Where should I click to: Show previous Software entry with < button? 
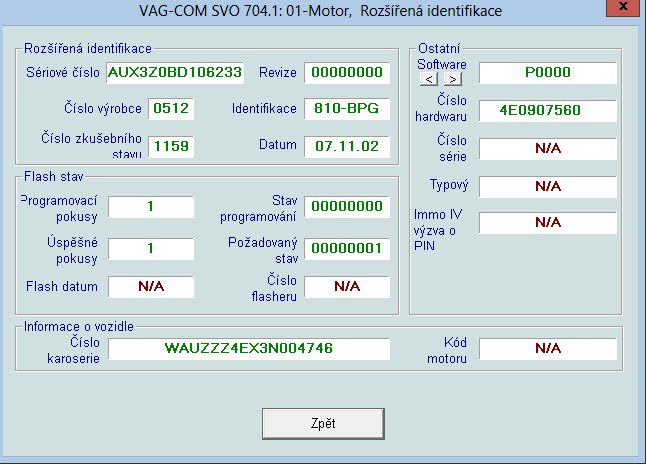[x=429, y=79]
